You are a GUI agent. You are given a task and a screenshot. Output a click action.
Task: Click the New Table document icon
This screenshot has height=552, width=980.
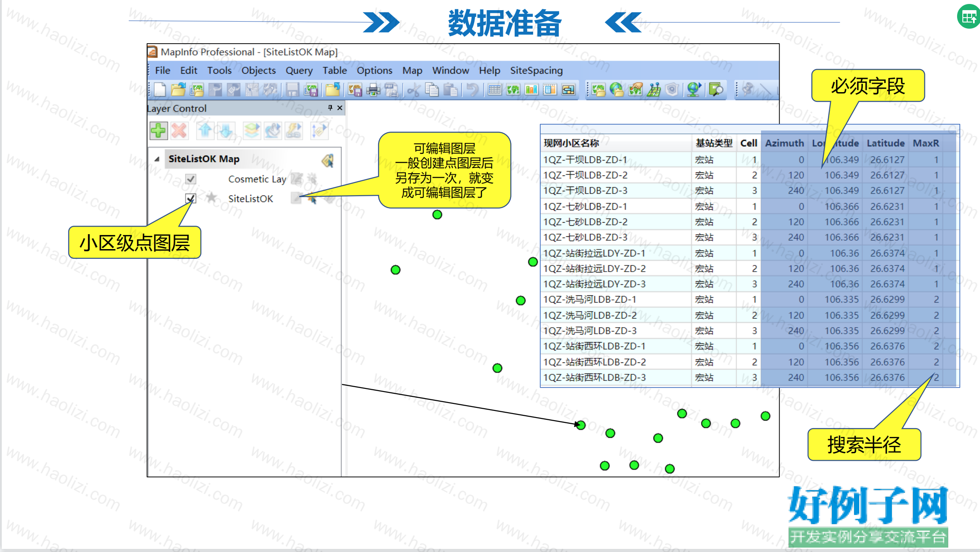pos(160,90)
